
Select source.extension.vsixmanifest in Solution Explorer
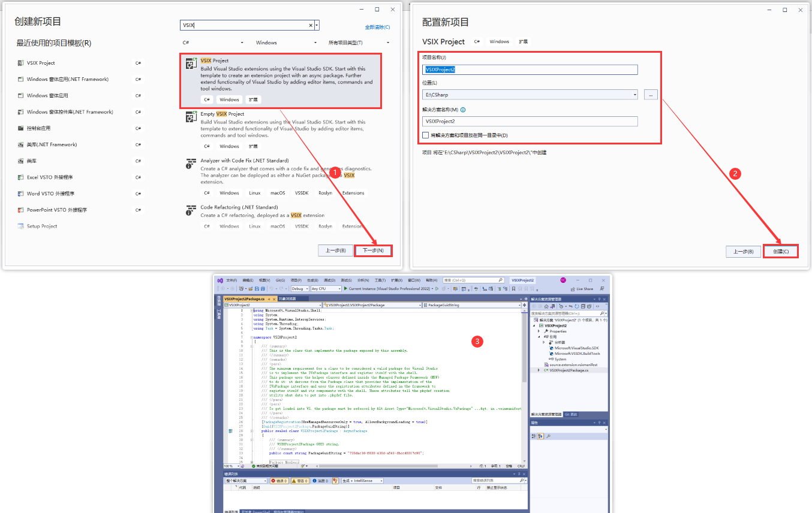tap(570, 364)
